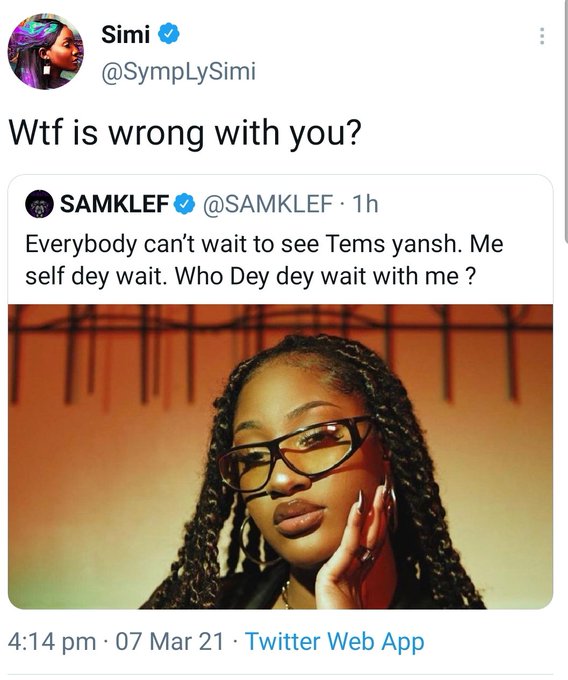Click the quoted tweet's 1h timestamp
The height and width of the screenshot is (680, 568).
tap(365, 204)
